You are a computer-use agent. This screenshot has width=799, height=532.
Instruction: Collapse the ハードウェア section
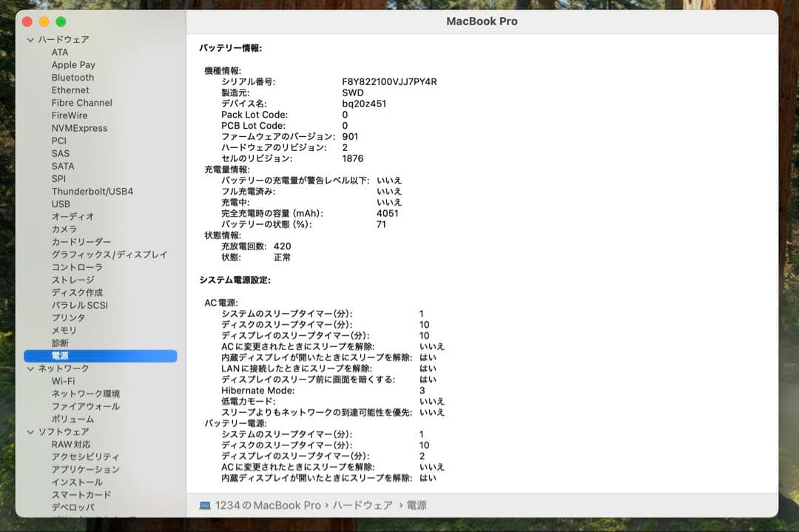pyautogui.click(x=30, y=40)
